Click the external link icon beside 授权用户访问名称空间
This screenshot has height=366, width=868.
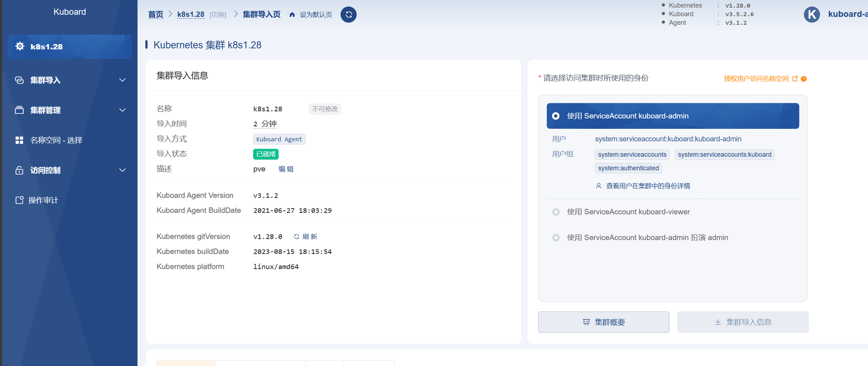tap(795, 79)
